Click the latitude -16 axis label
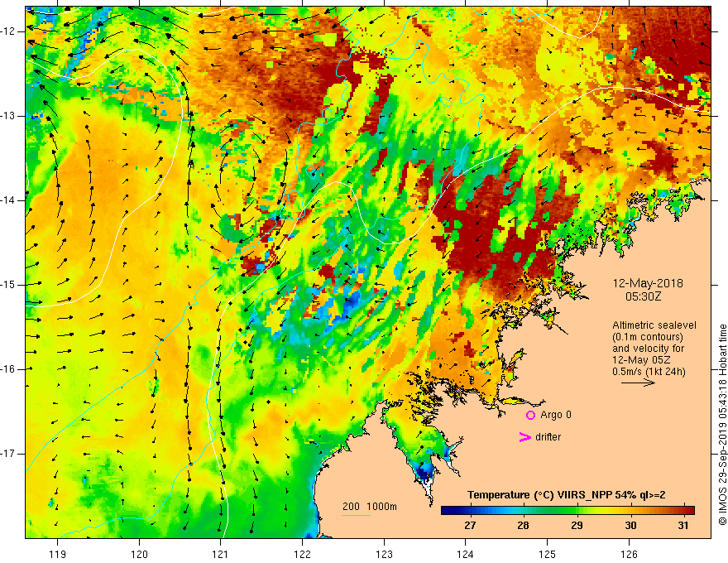 [8, 369]
